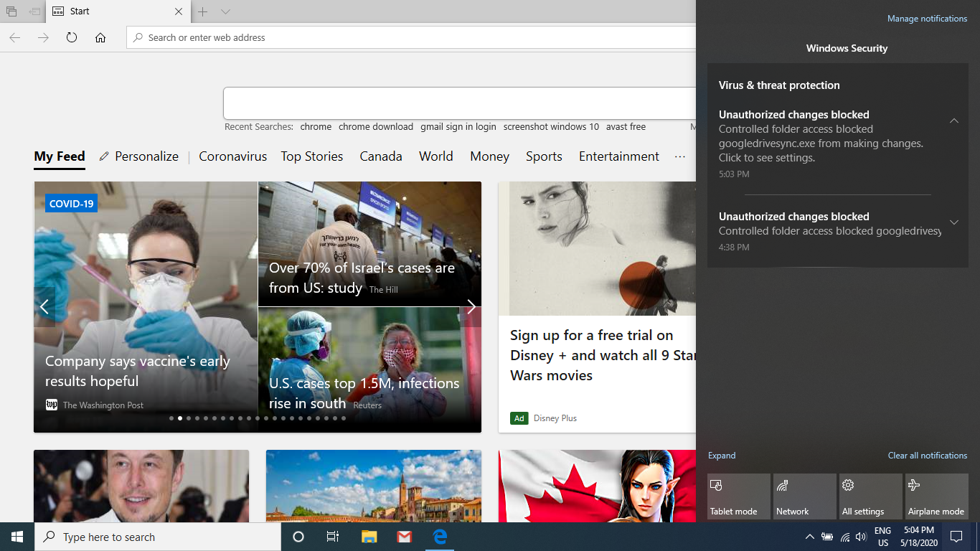Open All settings gear tile

871,496
